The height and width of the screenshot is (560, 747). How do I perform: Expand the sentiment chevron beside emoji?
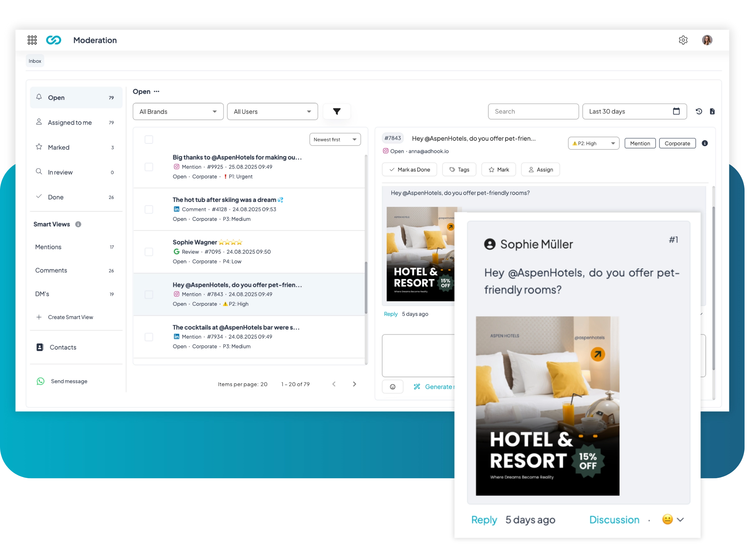680,520
